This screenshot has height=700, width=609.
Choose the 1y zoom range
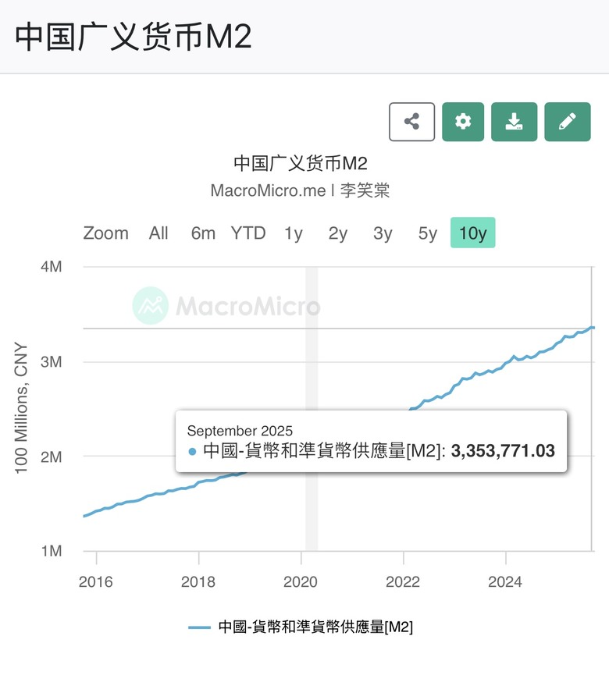point(293,233)
